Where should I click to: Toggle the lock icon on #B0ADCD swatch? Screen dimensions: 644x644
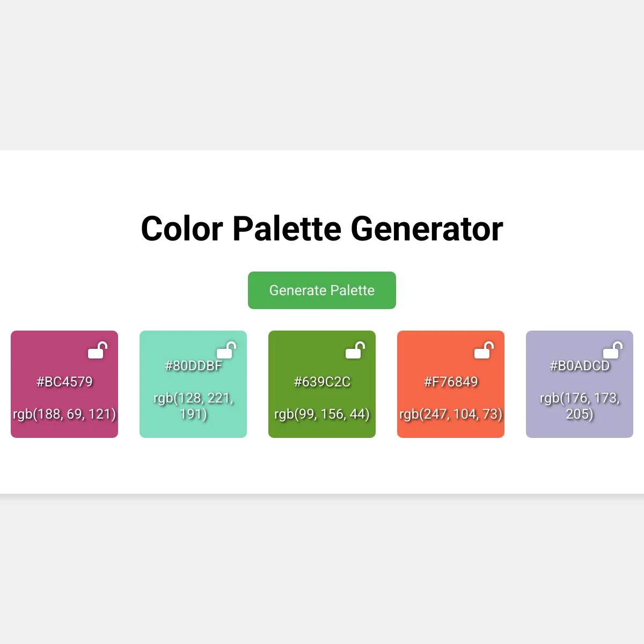[613, 350]
